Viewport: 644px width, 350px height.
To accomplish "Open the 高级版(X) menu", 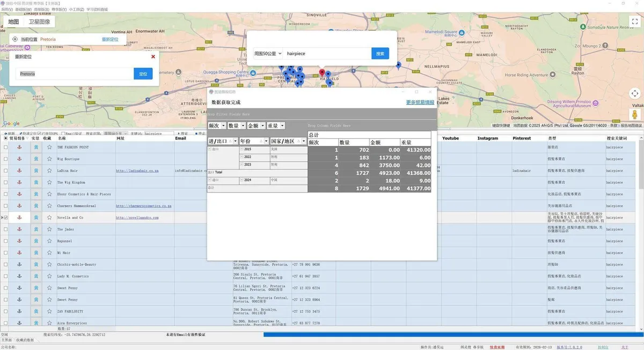I will (x=40, y=9).
